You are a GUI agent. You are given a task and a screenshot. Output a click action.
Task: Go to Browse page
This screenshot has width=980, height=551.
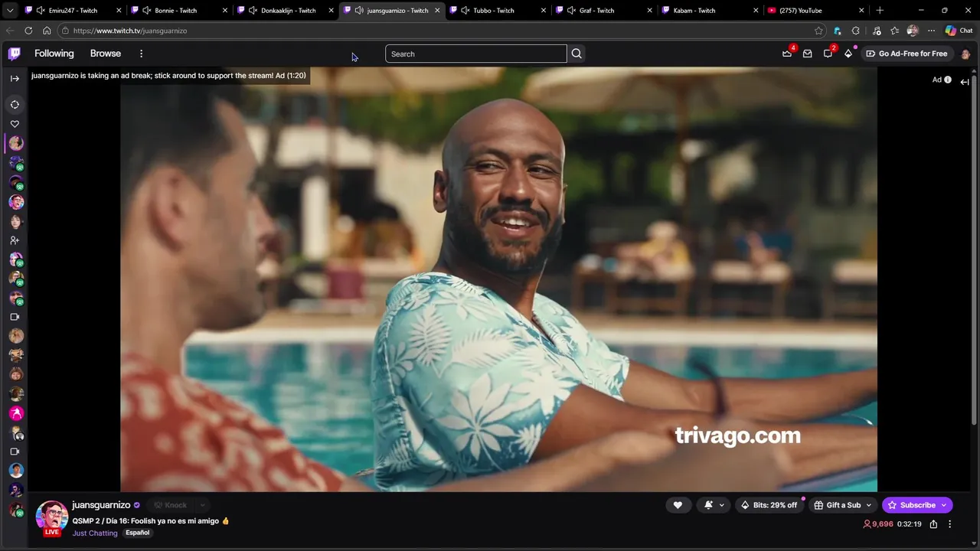pos(106,54)
